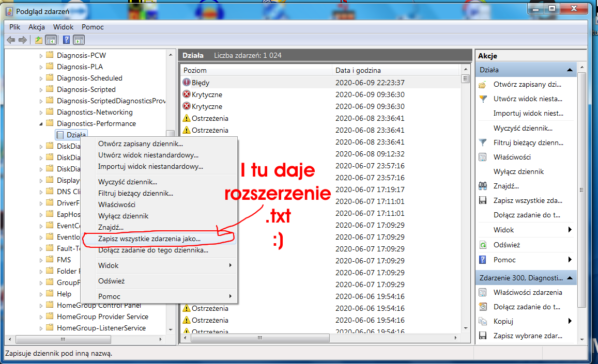Click the Diagnosis-PCW folder icon
This screenshot has height=364, width=598.
click(50, 55)
